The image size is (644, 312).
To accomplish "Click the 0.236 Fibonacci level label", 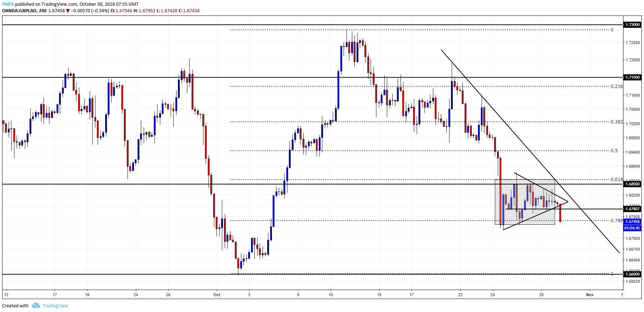I will [x=616, y=86].
